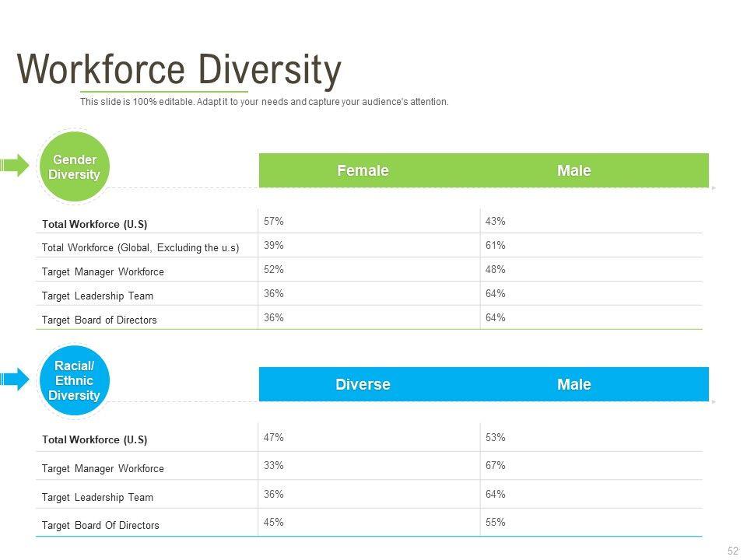Screen dimensions: 747x560
Task: Select the 55% value in bottom row
Action: coord(496,523)
